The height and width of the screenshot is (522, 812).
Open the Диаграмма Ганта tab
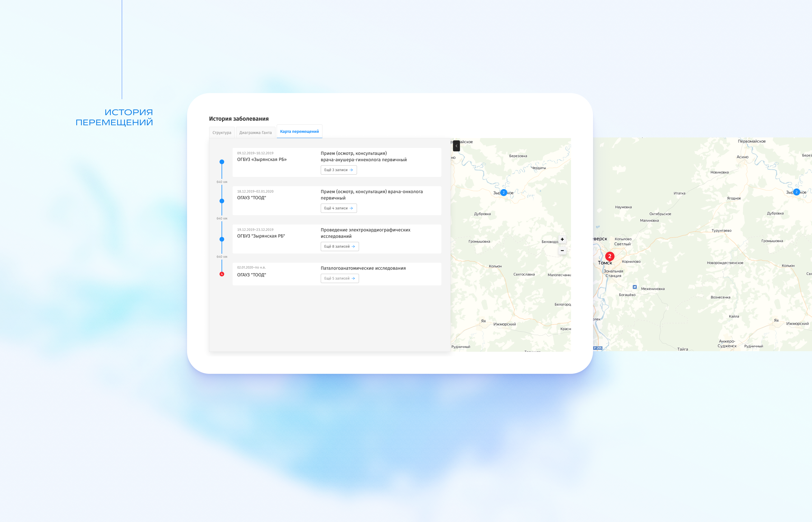coord(255,133)
